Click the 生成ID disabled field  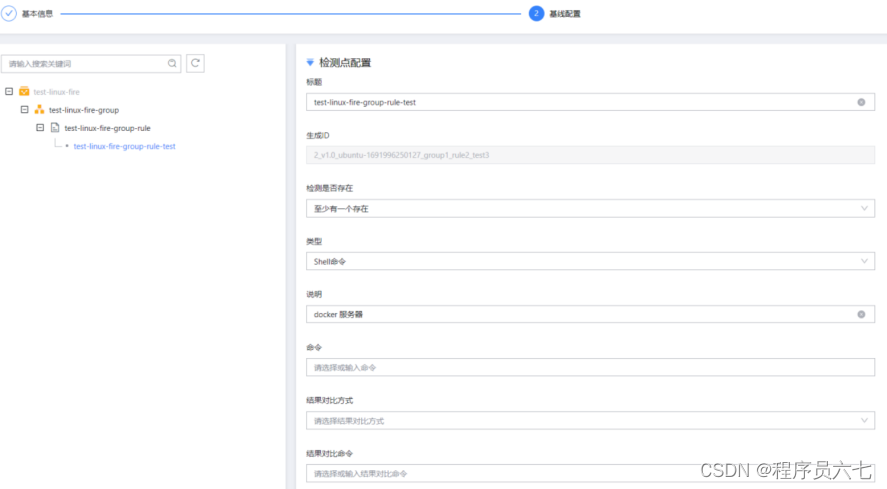click(590, 155)
